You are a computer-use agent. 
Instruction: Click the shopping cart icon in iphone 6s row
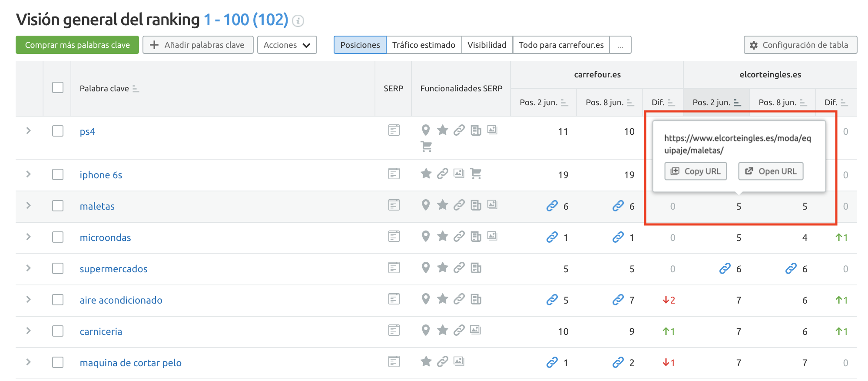pos(476,174)
